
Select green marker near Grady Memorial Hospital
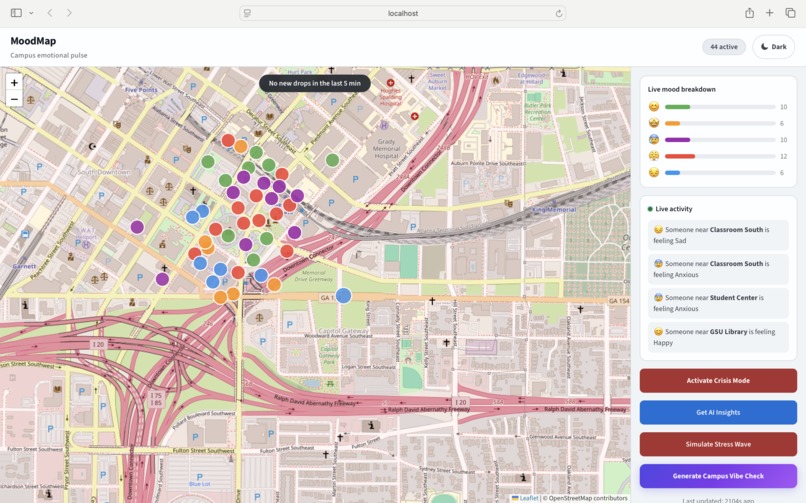tap(333, 160)
